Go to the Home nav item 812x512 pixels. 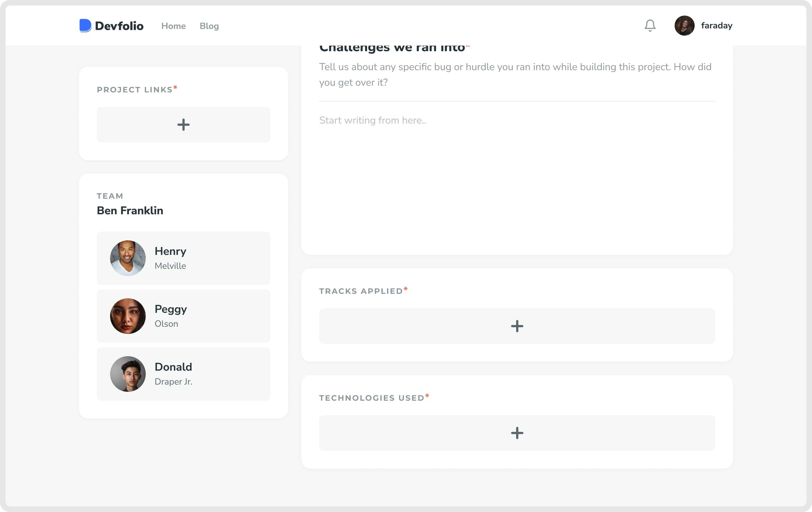pos(173,26)
